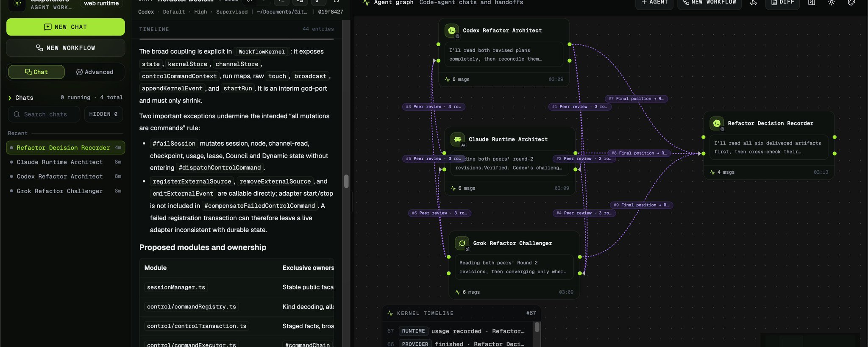Click NEW WORKFLOW in the graph toolbar
This screenshot has height=347, width=868.
point(709,3)
